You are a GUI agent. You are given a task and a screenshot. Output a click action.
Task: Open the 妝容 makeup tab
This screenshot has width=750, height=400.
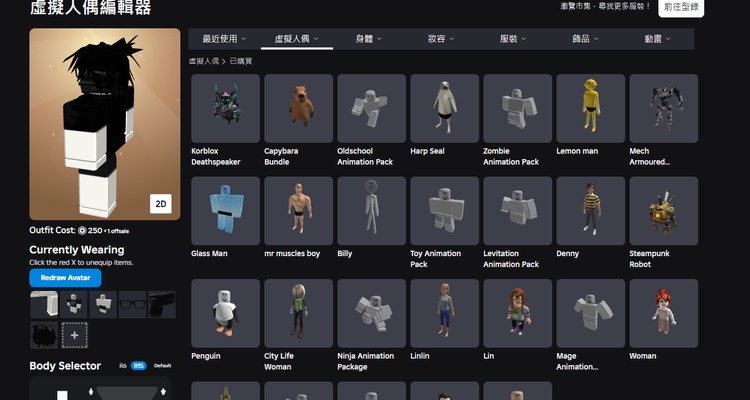(440, 39)
